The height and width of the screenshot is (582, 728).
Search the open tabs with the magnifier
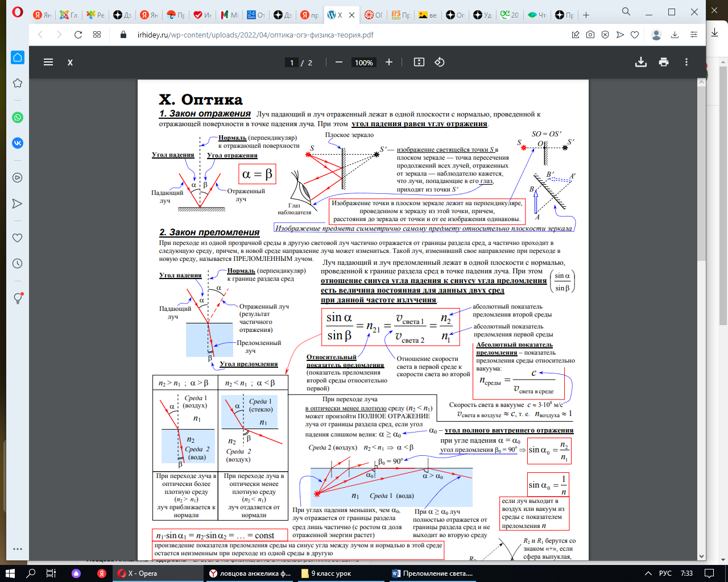point(626,12)
